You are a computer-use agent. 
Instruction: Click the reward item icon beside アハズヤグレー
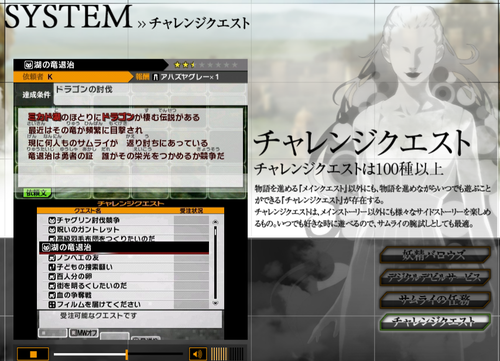coord(155,77)
